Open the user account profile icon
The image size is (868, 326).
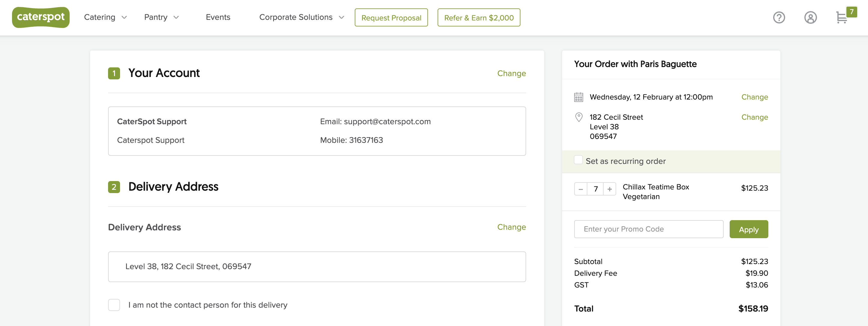(x=810, y=17)
